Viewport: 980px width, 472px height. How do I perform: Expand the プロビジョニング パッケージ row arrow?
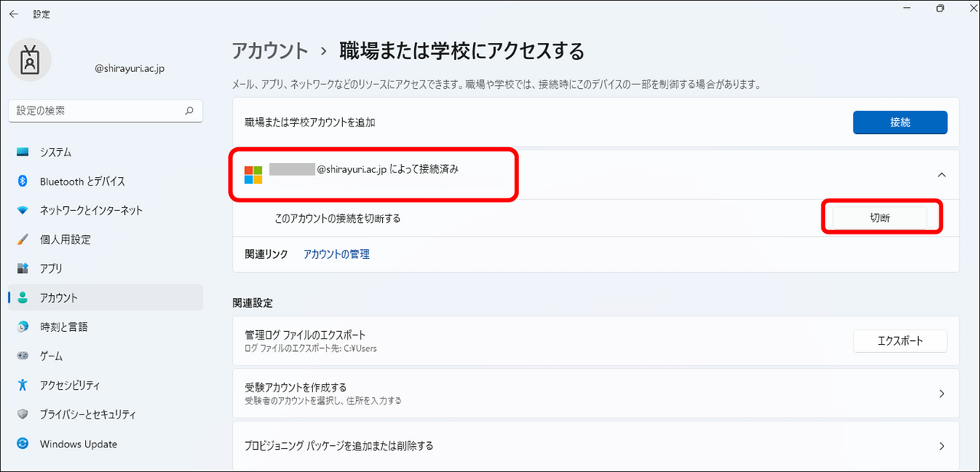(x=941, y=446)
